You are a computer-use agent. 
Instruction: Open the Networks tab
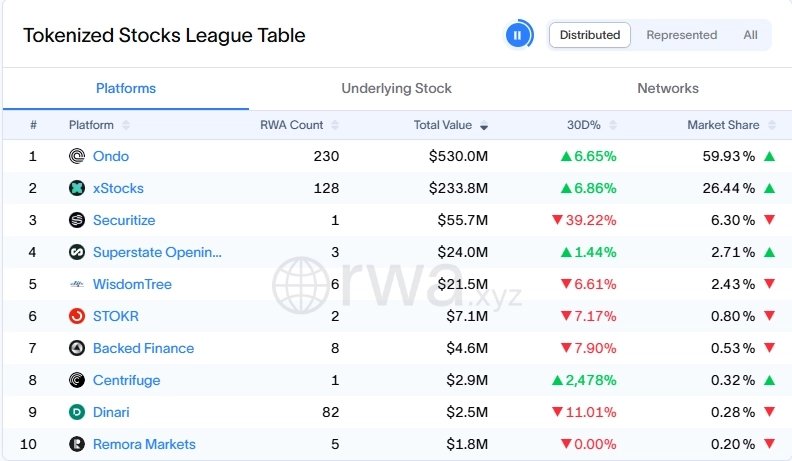pyautogui.click(x=668, y=88)
